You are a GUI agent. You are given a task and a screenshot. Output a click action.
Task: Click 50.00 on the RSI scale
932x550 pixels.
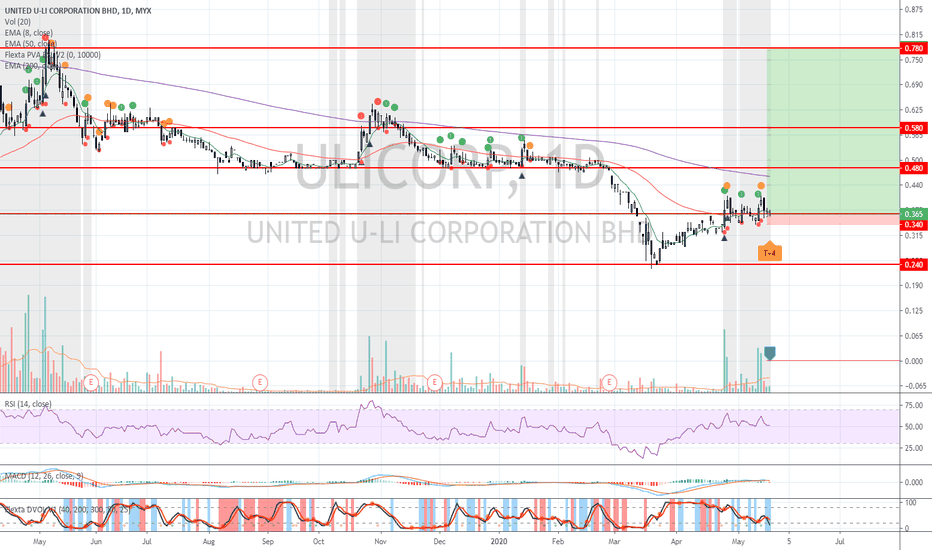click(x=914, y=427)
